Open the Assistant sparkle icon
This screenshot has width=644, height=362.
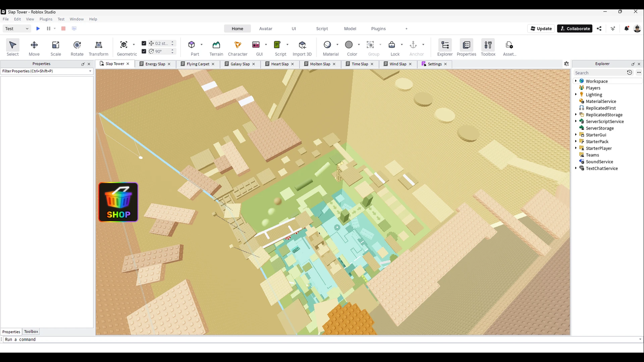pos(613,29)
